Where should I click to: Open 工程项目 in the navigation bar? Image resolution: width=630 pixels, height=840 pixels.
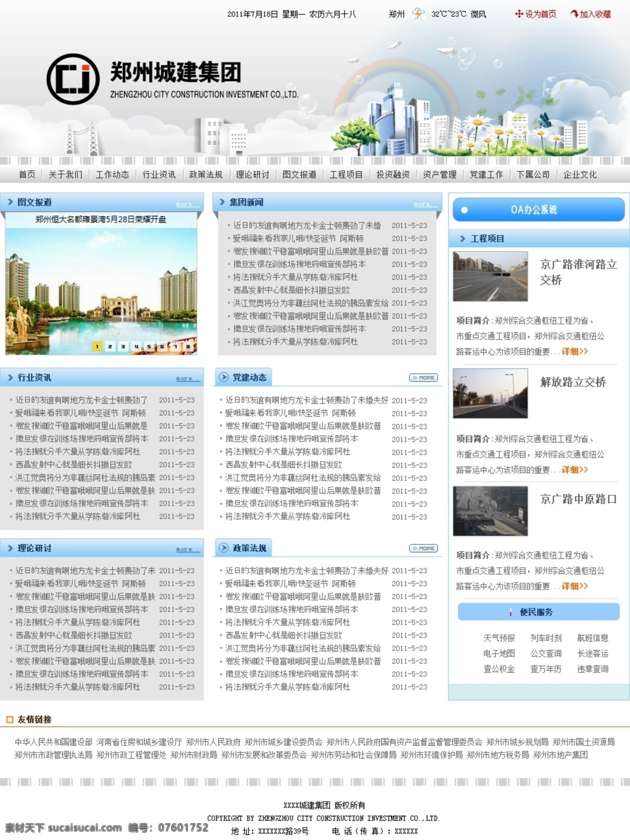coord(346,174)
